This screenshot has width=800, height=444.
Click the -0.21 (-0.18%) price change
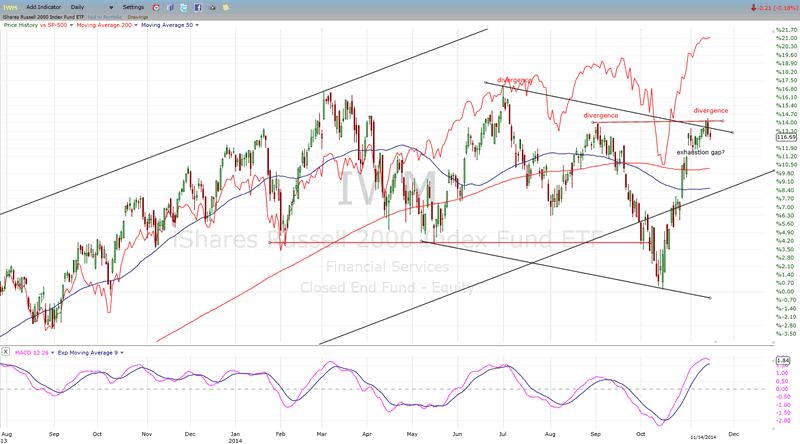click(778, 8)
